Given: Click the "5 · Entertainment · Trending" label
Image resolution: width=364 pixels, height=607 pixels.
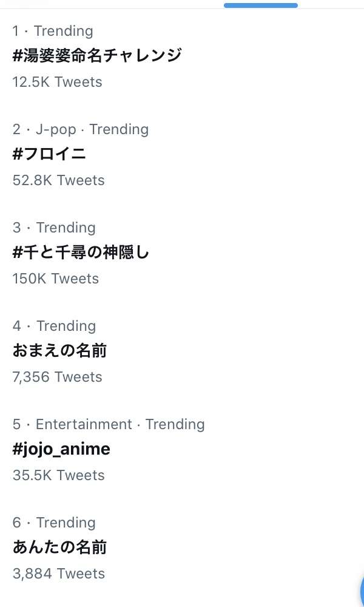Looking at the screenshot, I should (x=109, y=424).
